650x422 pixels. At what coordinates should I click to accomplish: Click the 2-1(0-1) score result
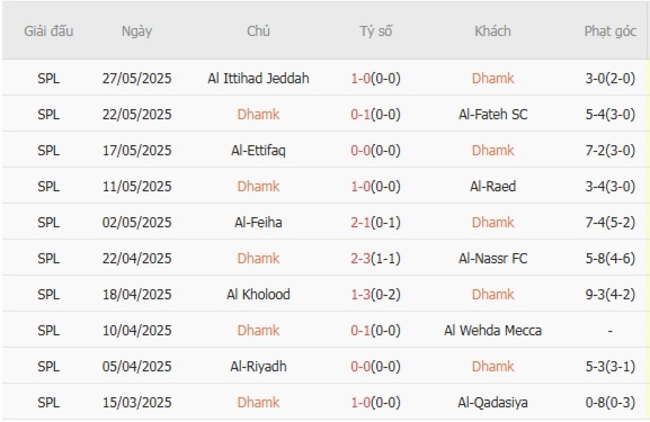375,222
